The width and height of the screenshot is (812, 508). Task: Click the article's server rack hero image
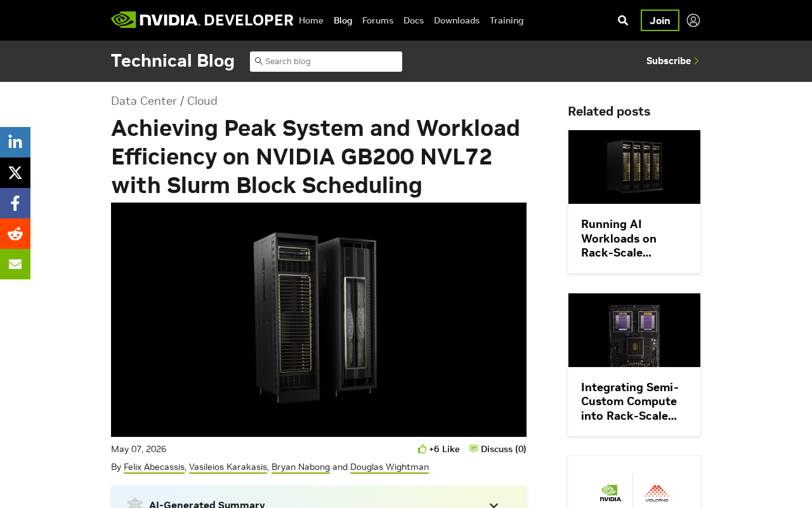318,319
